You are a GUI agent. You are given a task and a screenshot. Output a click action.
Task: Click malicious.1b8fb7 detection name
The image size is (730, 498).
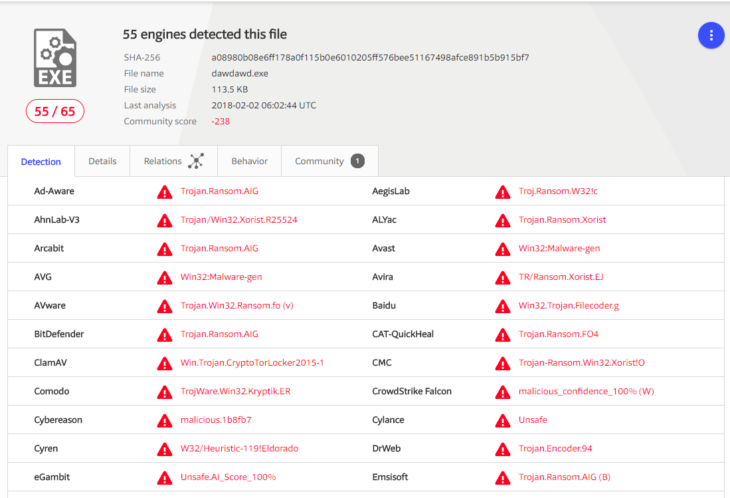(216, 420)
